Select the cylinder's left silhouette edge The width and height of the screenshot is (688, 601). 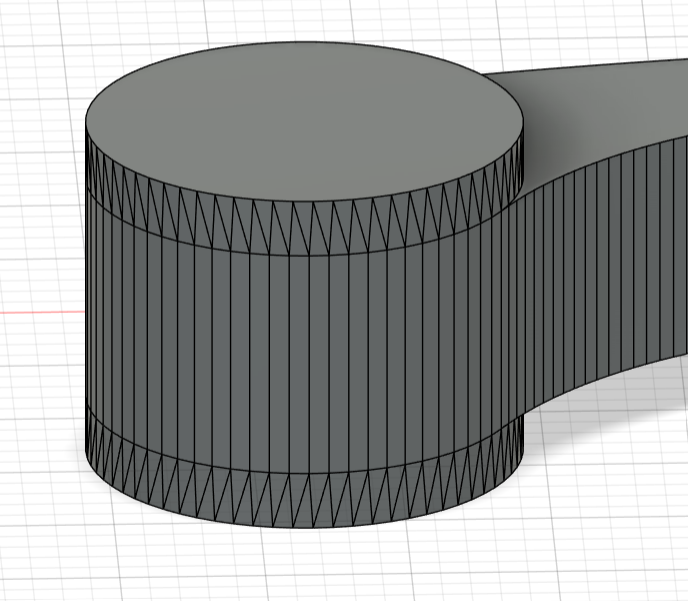86,300
